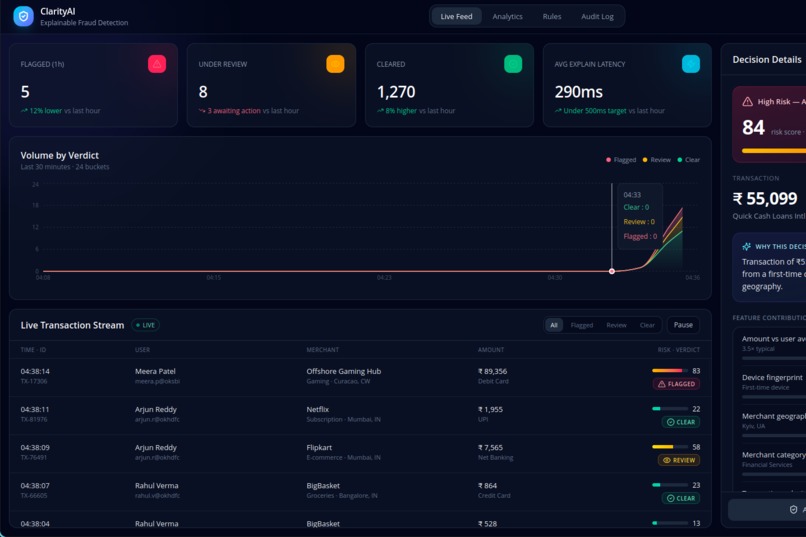806x537 pixels.
Task: Toggle the Flagged legend entry in chart
Action: tap(621, 160)
